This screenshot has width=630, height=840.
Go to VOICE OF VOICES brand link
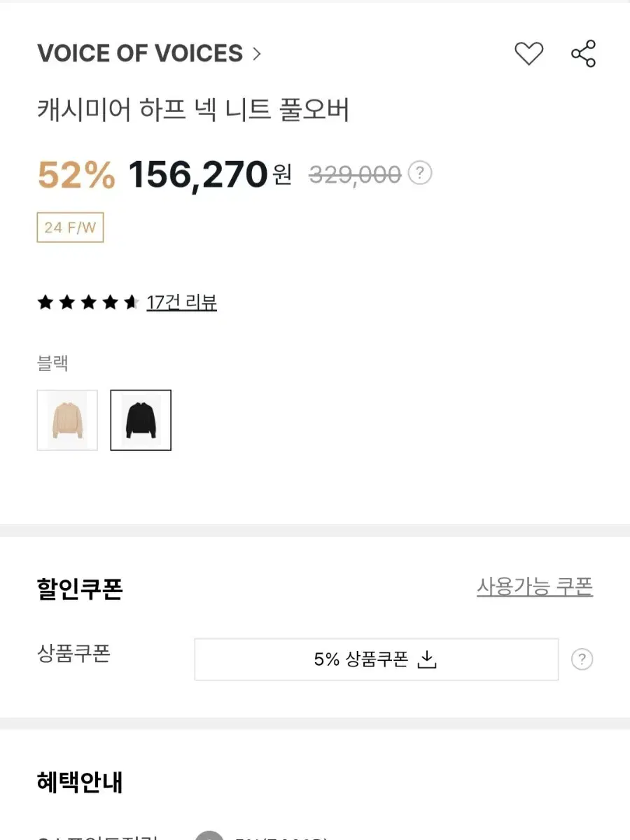(140, 54)
